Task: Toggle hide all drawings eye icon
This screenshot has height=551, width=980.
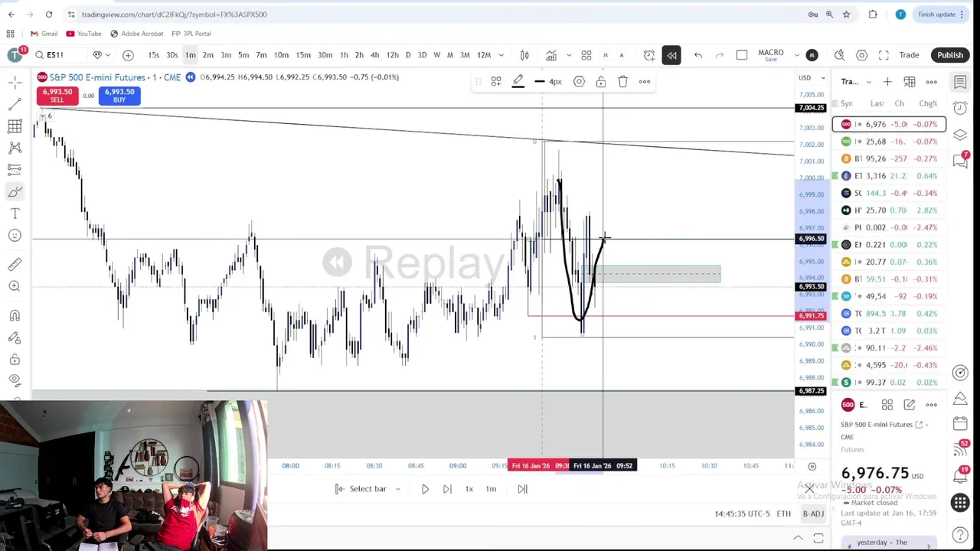Action: click(x=15, y=380)
